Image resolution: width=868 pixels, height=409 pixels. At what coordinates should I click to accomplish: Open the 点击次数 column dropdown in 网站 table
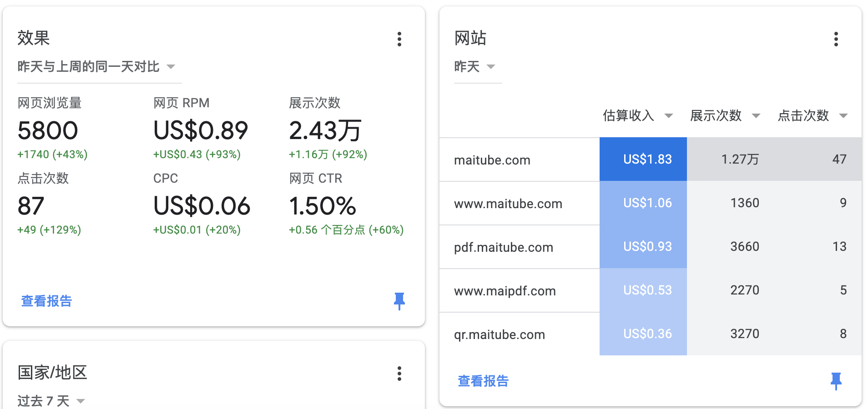pyautogui.click(x=812, y=115)
